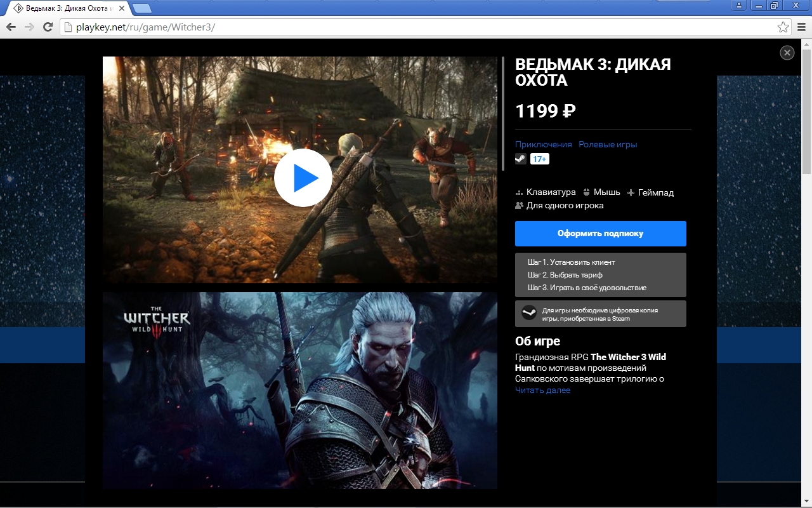
Task: Open the Приключения genre link
Action: pyautogui.click(x=544, y=144)
